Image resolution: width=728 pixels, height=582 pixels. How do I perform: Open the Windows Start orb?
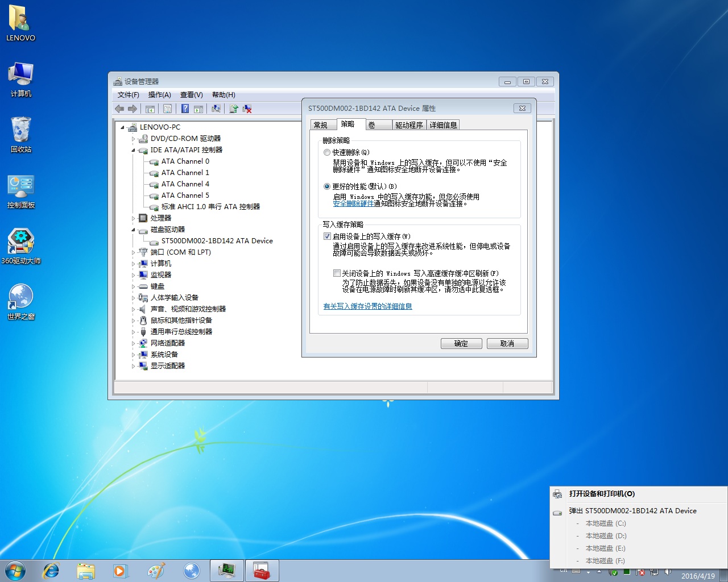tap(15, 571)
